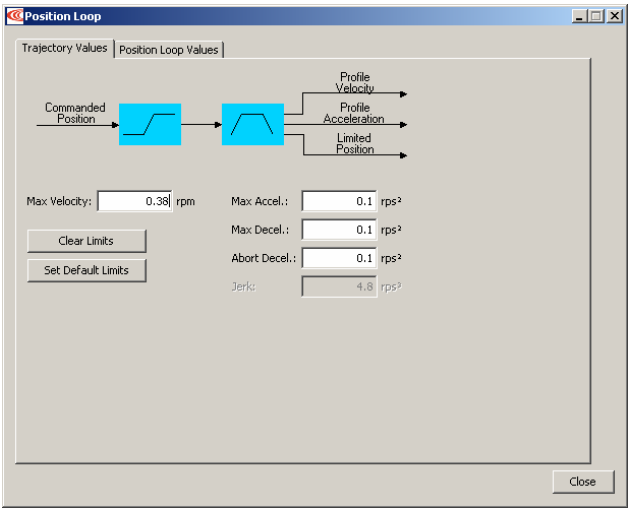Click the Profile Acceleration output arrow label

point(354,113)
